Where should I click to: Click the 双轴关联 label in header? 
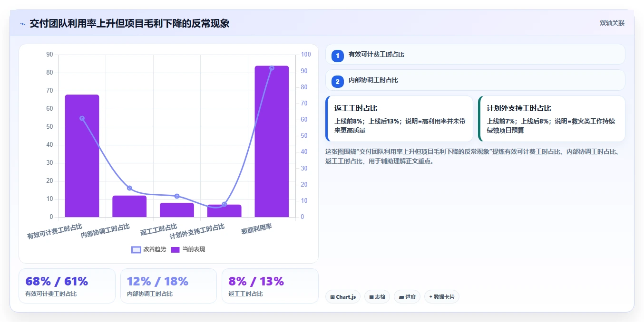[x=612, y=23]
